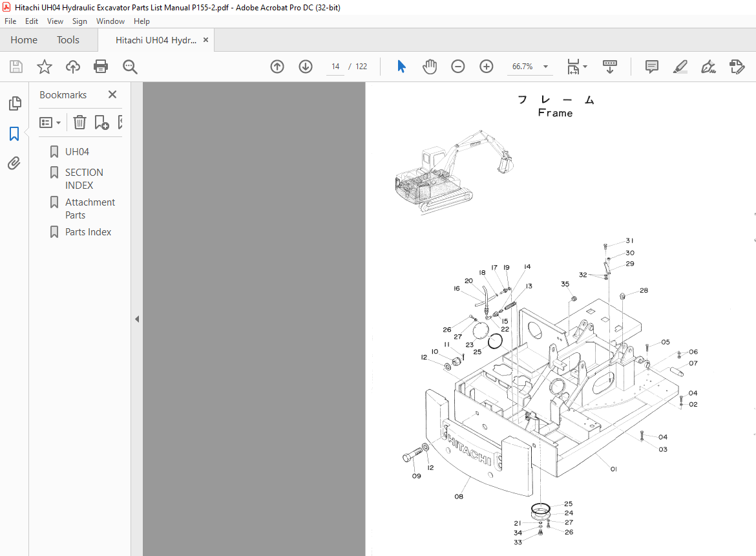Click the 66.7% zoom value field
The width and height of the screenshot is (756, 556).
click(x=522, y=67)
